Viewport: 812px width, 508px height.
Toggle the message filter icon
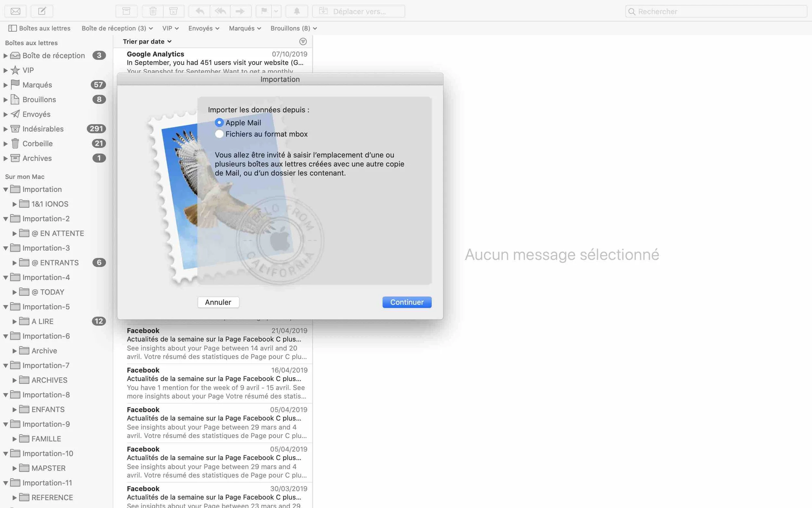[303, 41]
